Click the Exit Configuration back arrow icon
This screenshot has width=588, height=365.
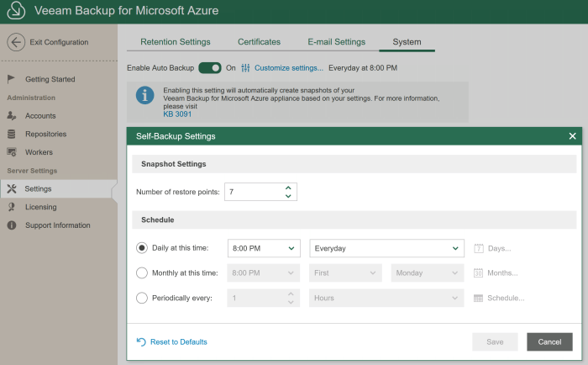coord(16,42)
